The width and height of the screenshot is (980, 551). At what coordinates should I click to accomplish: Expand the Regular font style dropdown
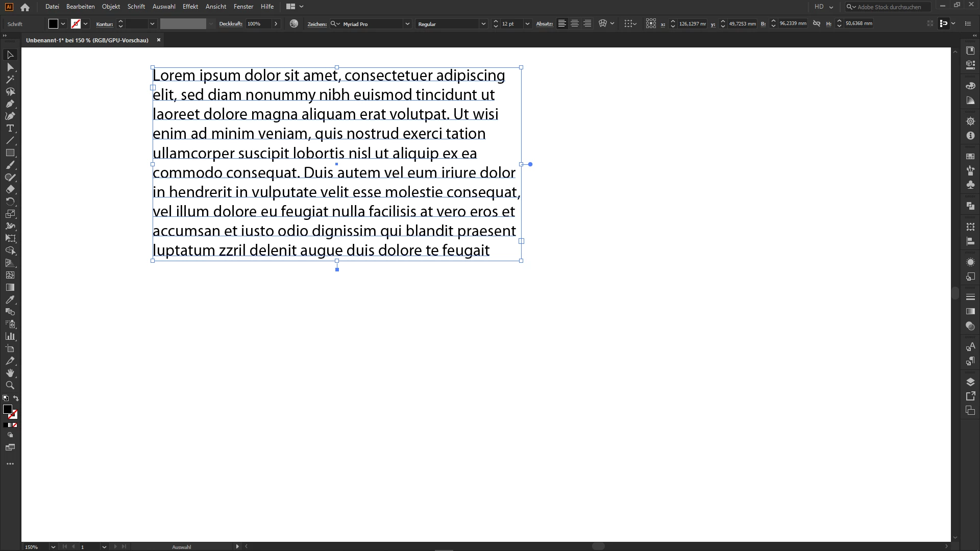coord(483,24)
